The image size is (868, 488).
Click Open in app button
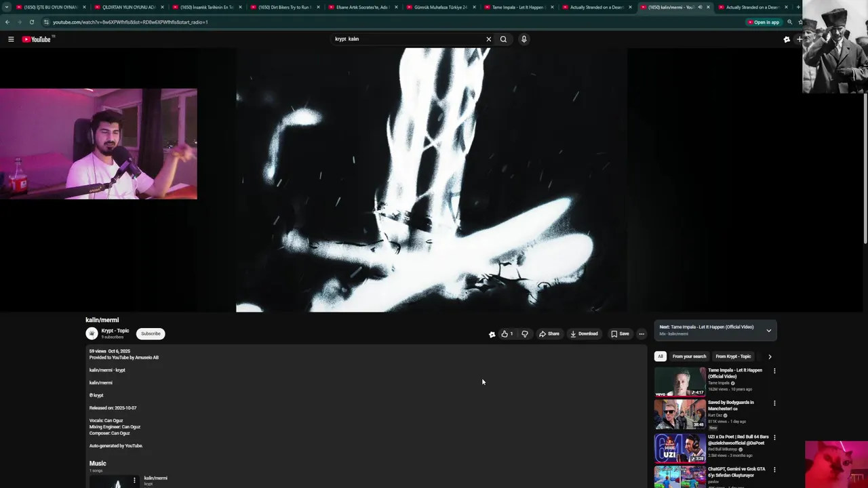pos(764,22)
